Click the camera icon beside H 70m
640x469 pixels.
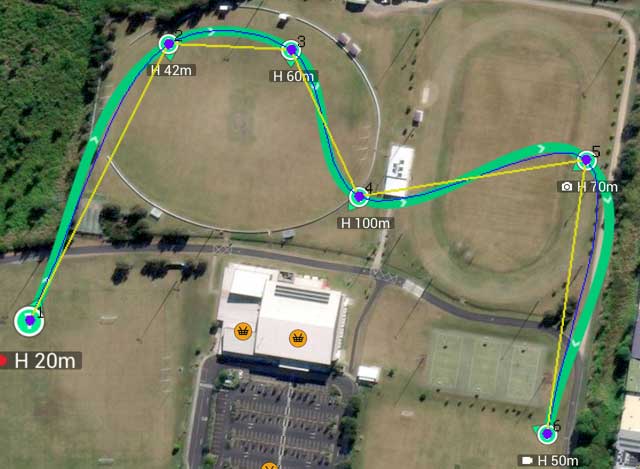[x=567, y=187]
